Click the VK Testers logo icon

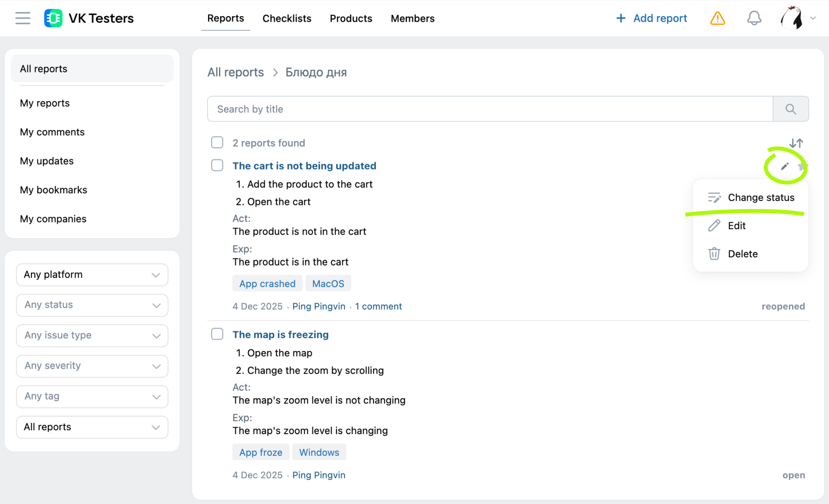(53, 18)
